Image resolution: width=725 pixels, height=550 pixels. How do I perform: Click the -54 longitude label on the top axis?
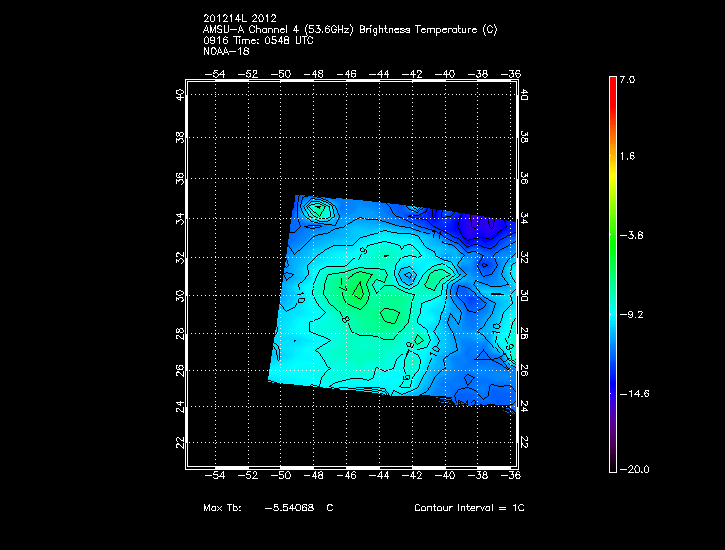click(x=216, y=73)
